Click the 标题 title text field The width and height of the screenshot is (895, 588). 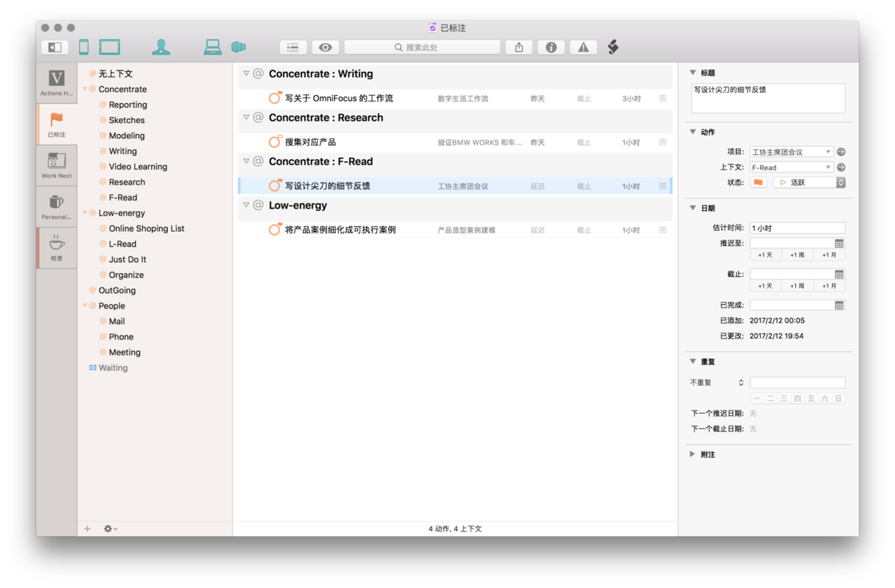(768, 98)
